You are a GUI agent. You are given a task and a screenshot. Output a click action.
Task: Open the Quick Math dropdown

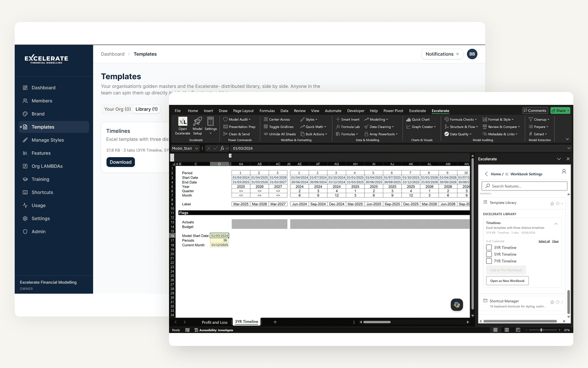point(313,127)
